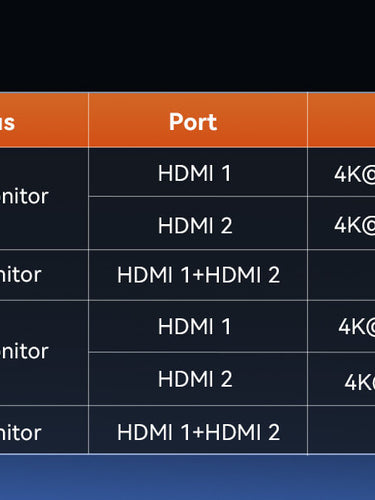The width and height of the screenshot is (375, 500).
Task: Click the 4K value next to second HDMI 2
Action: [360, 382]
